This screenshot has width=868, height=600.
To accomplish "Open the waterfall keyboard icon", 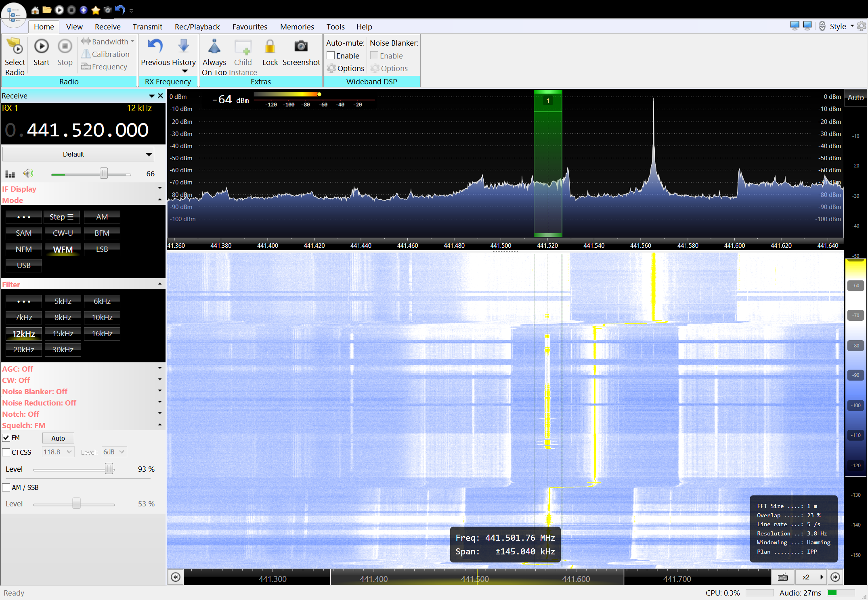I will click(x=783, y=577).
